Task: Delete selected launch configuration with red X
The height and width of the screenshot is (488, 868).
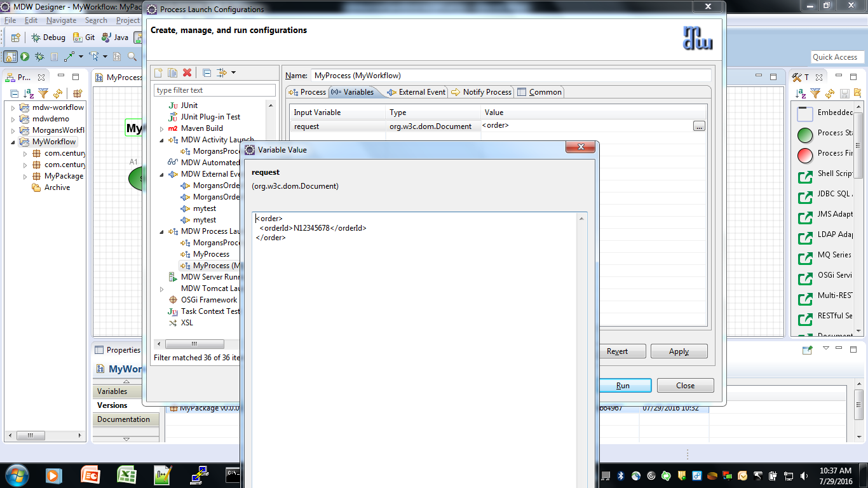Action: (187, 73)
